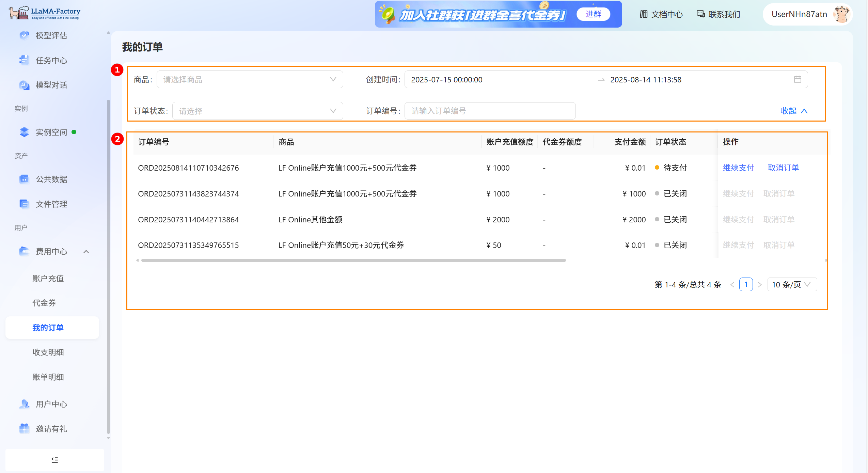Open the 商品 selection dropdown
868x473 pixels.
coord(250,79)
